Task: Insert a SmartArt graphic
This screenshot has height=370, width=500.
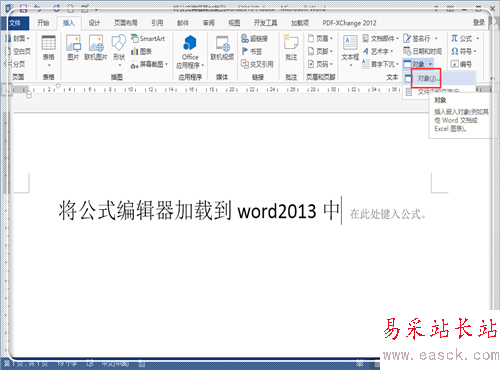Action: 148,38
